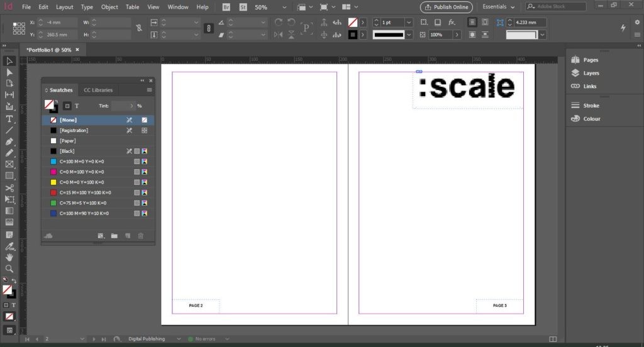The height and width of the screenshot is (347, 644).
Task: Click the new swatch icon in Swatches panel
Action: tap(128, 236)
